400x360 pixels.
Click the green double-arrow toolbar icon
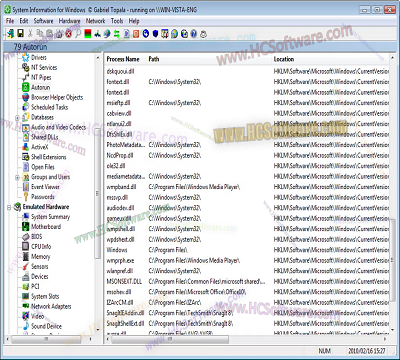pyautogui.click(x=117, y=33)
